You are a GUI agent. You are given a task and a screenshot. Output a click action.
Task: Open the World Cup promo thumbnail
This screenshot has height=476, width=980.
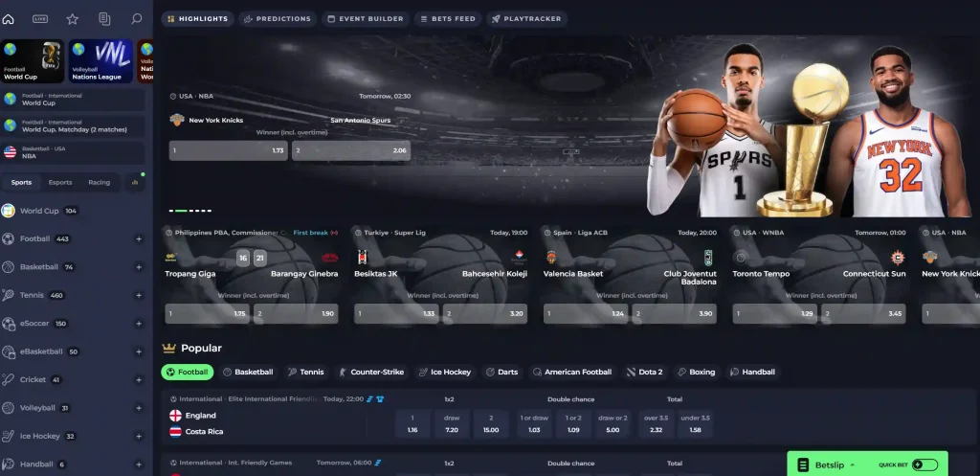[32, 61]
